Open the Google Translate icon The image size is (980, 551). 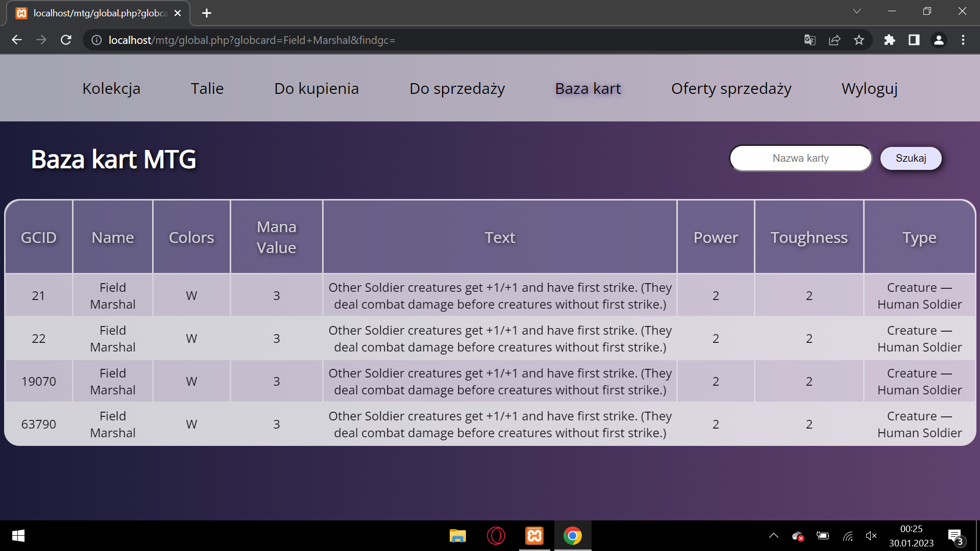point(810,40)
